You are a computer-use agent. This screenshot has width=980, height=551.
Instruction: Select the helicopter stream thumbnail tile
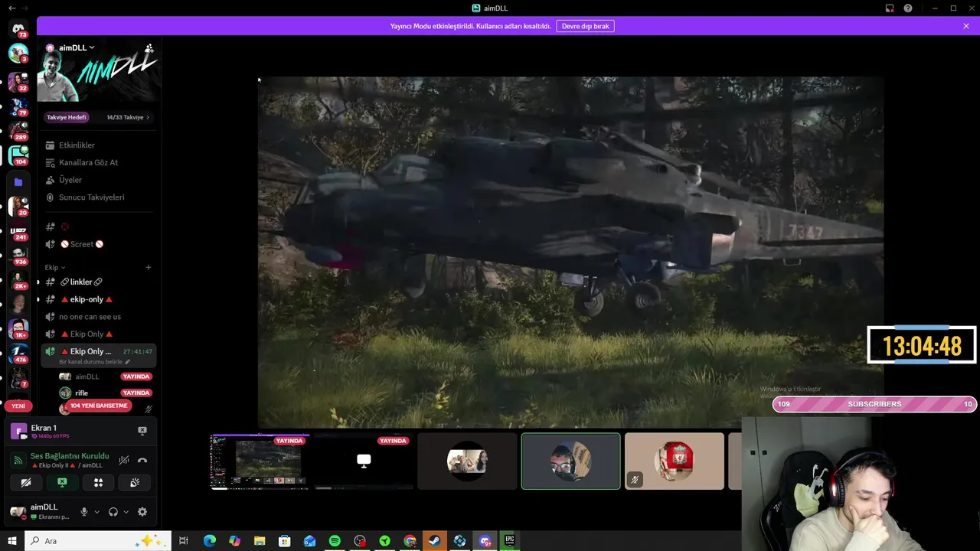coord(260,461)
